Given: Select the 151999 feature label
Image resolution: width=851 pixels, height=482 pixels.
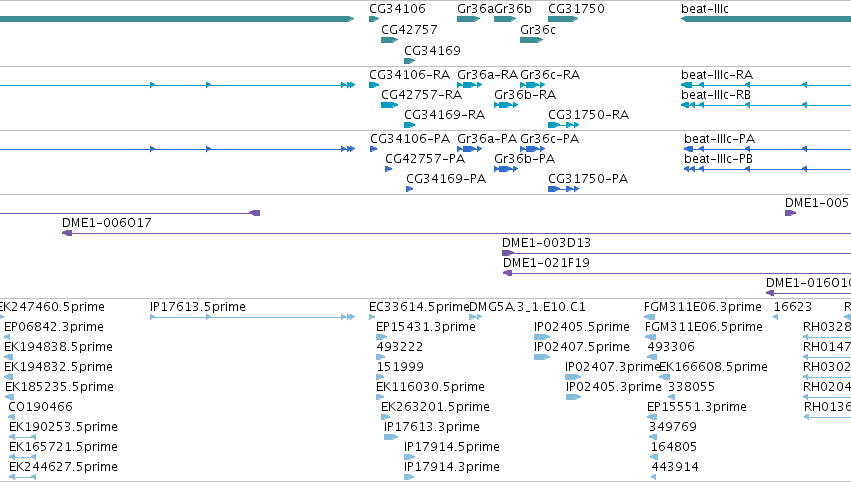Looking at the screenshot, I should 400,366.
